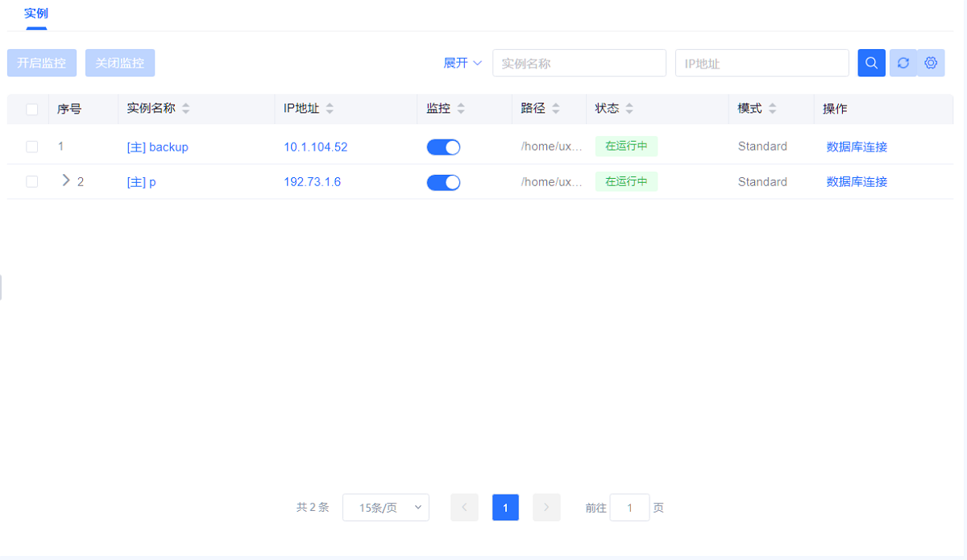Screen dimensions: 967x560
Task: Click the refresh icon button
Action: [903, 63]
